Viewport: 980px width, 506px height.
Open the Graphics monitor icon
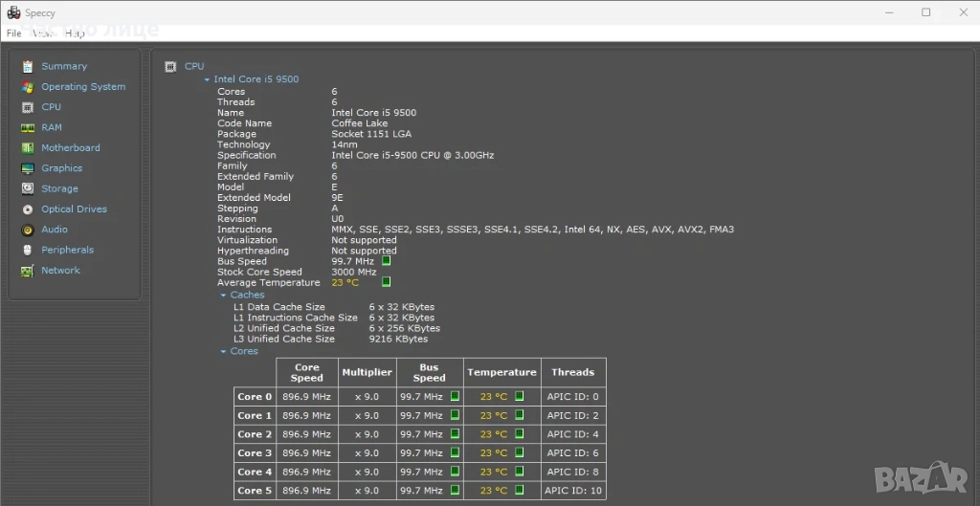28,168
